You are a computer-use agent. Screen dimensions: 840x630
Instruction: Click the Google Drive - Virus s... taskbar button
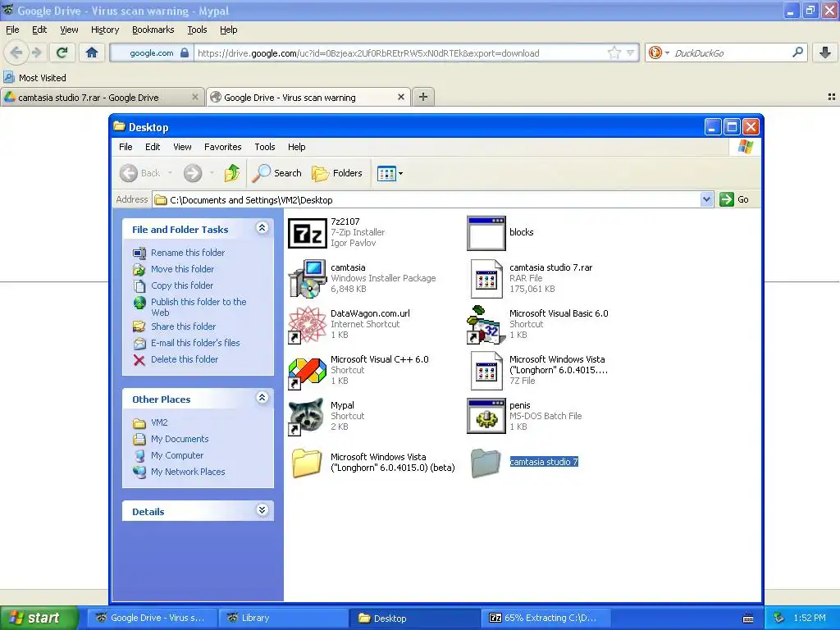click(x=153, y=618)
